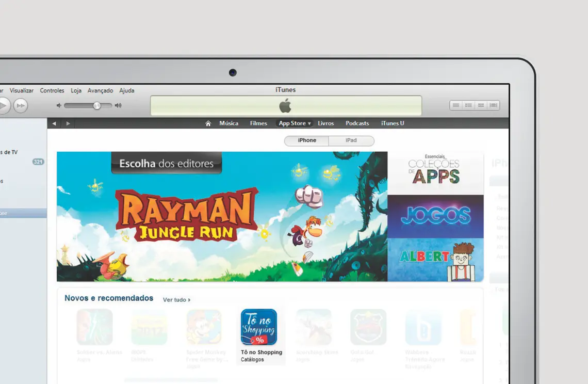The height and width of the screenshot is (384, 588).
Task: Open the Ajuda menu
Action: pyautogui.click(x=127, y=90)
